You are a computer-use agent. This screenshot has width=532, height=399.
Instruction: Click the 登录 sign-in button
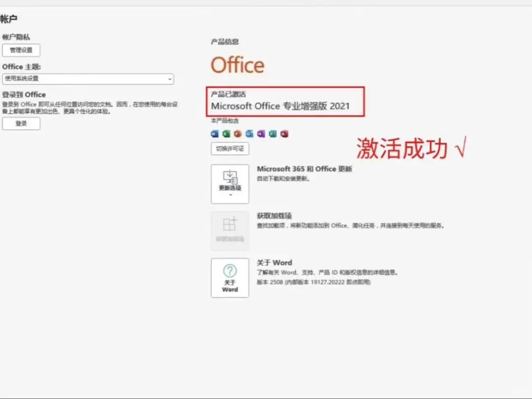tap(21, 123)
